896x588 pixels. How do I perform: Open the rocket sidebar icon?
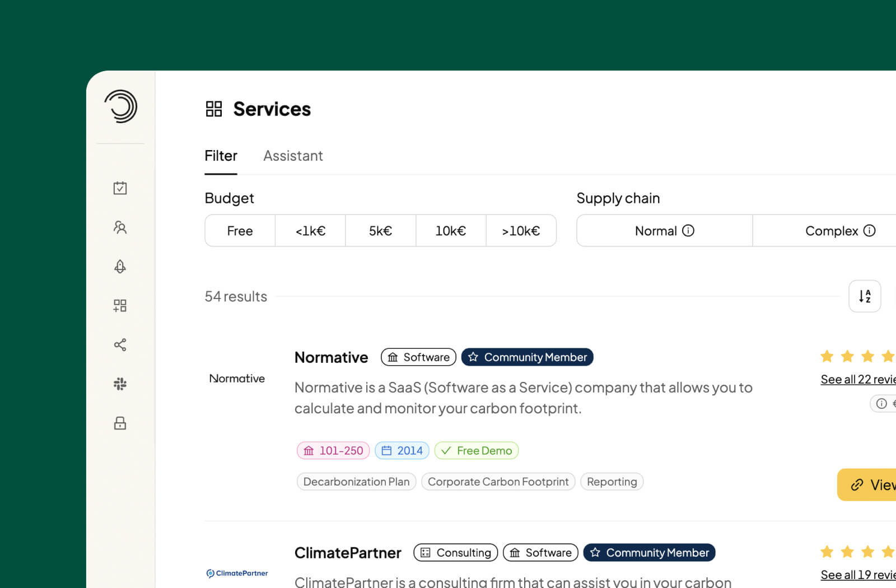pos(120,267)
